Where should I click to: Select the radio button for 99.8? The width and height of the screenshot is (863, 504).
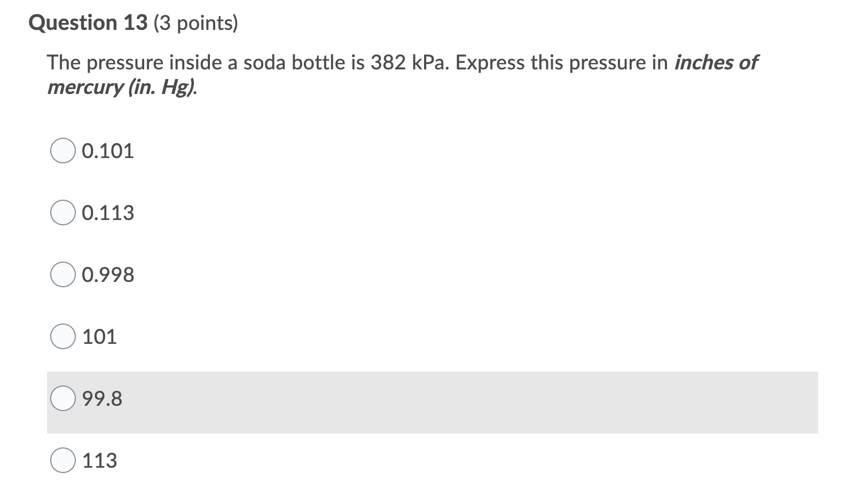tap(63, 398)
